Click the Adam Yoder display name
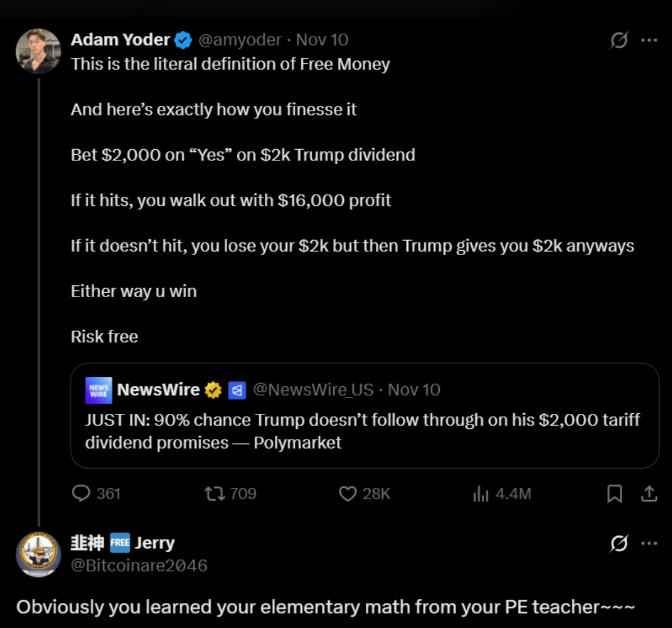Image resolution: width=672 pixels, height=628 pixels. tap(120, 40)
